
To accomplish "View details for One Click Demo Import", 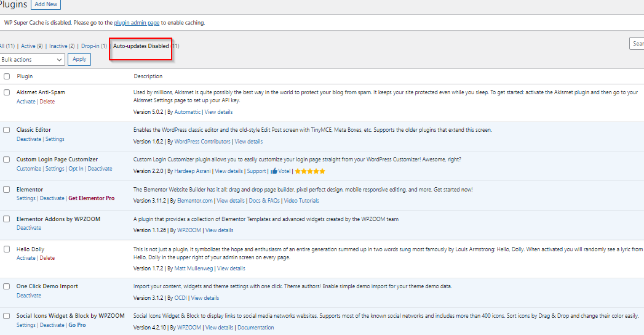I will point(205,298).
